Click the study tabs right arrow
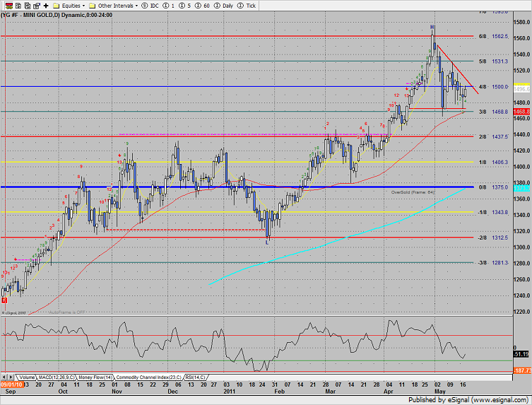Screen dimensions: 532x405 [x=11, y=377]
